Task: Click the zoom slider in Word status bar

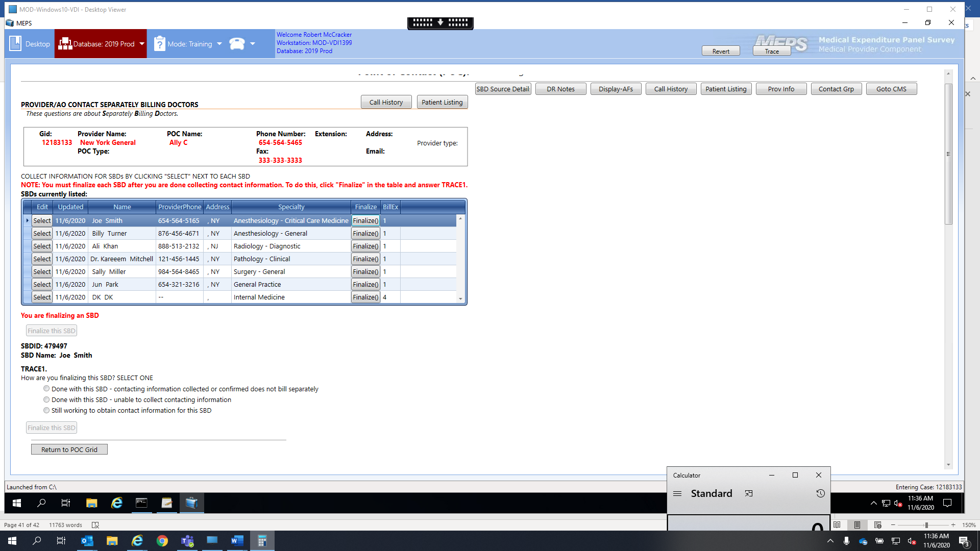Action: 926,525
